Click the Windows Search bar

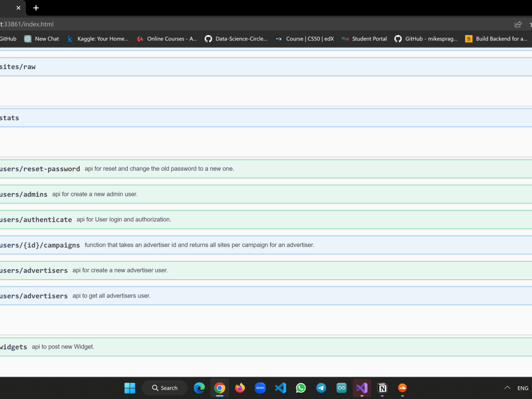click(164, 388)
